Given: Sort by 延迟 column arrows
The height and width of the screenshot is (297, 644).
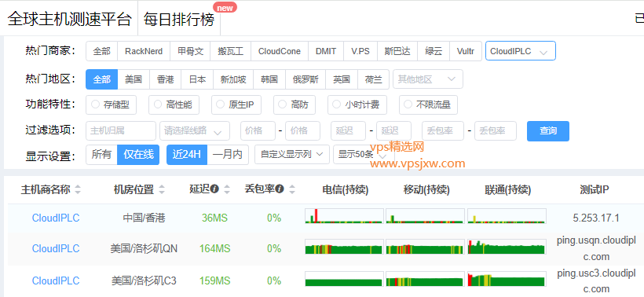Looking at the screenshot, I should coord(227,189).
